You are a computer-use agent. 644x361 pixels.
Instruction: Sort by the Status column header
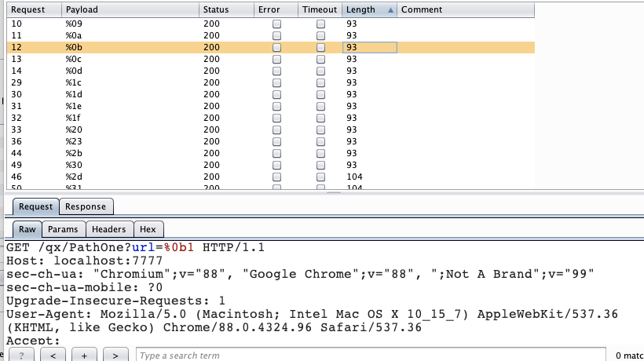(x=226, y=9)
